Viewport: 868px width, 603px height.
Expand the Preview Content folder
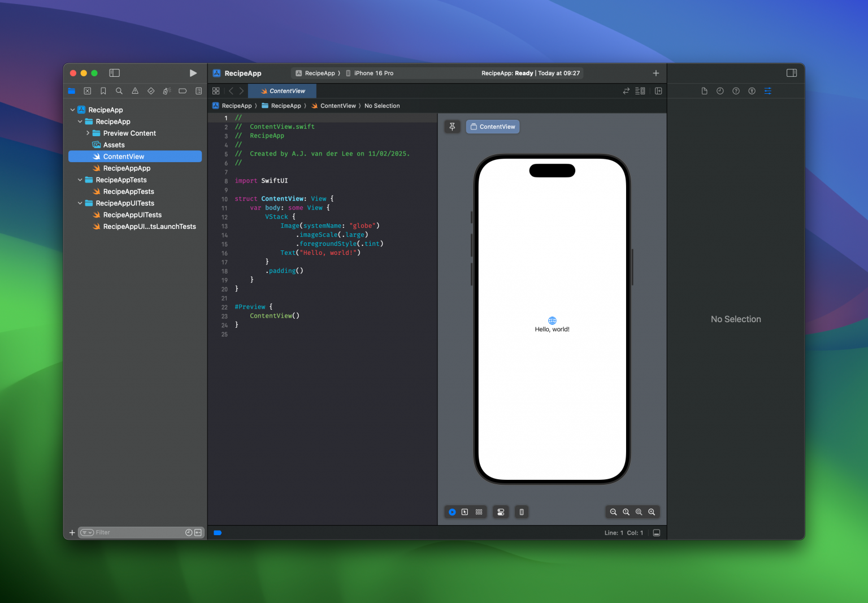click(87, 133)
